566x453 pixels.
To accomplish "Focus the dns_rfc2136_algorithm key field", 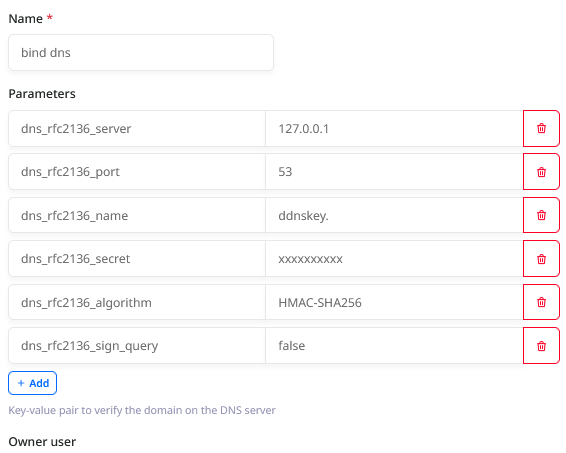I will click(137, 302).
